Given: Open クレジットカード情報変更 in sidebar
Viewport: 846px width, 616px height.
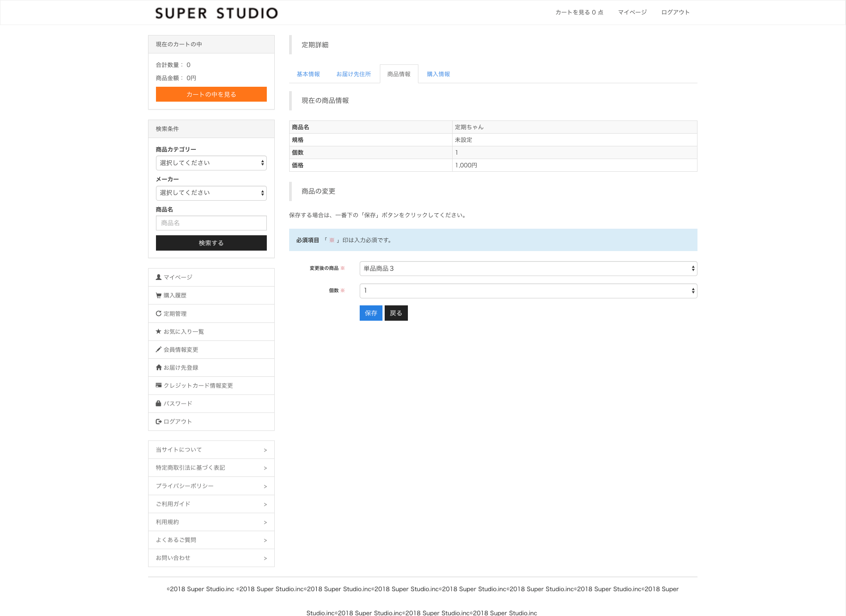Looking at the screenshot, I should pos(211,386).
